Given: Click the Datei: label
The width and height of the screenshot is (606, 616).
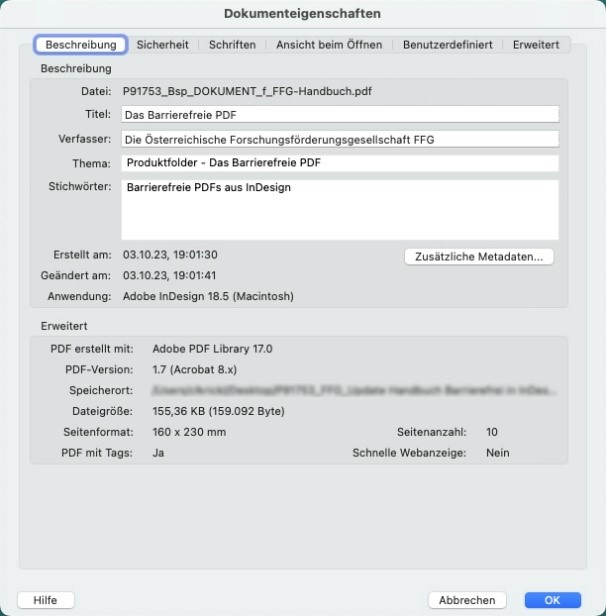Looking at the screenshot, I should pyautogui.click(x=96, y=91).
